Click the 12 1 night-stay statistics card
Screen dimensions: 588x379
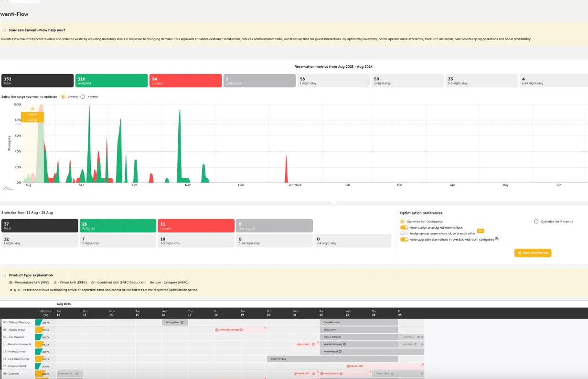tap(40, 241)
